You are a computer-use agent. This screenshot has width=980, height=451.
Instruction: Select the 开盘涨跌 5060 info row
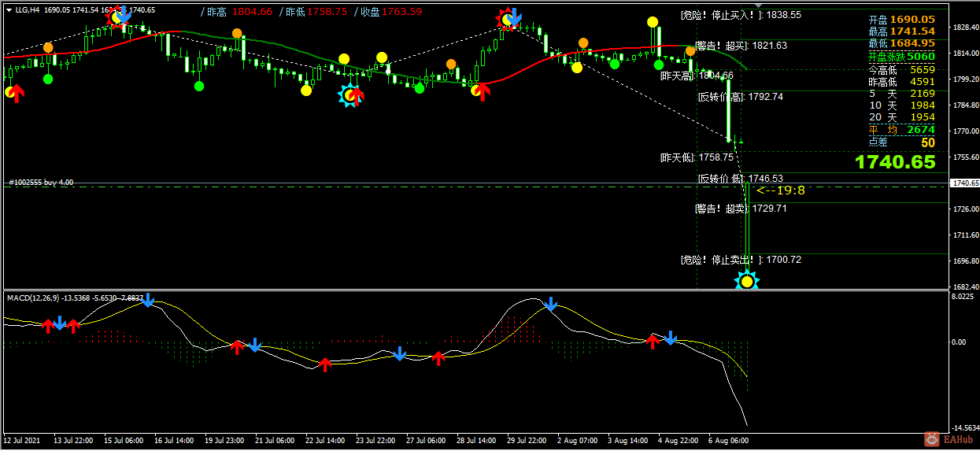tap(901, 56)
